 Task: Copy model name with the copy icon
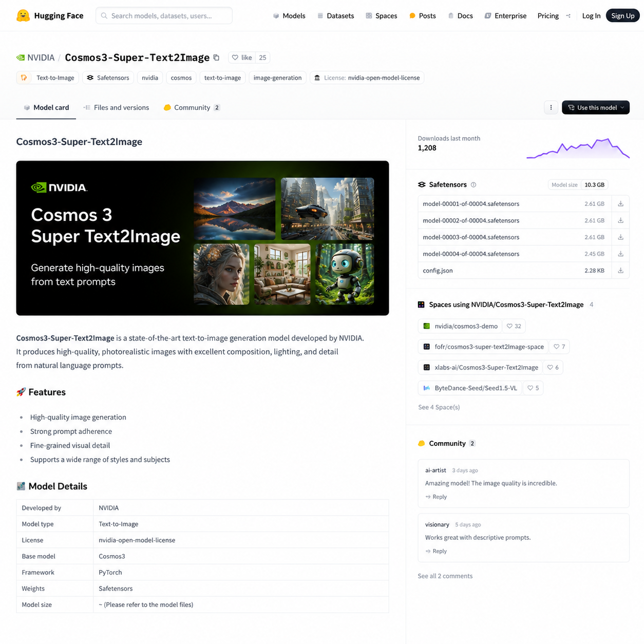coord(216,58)
